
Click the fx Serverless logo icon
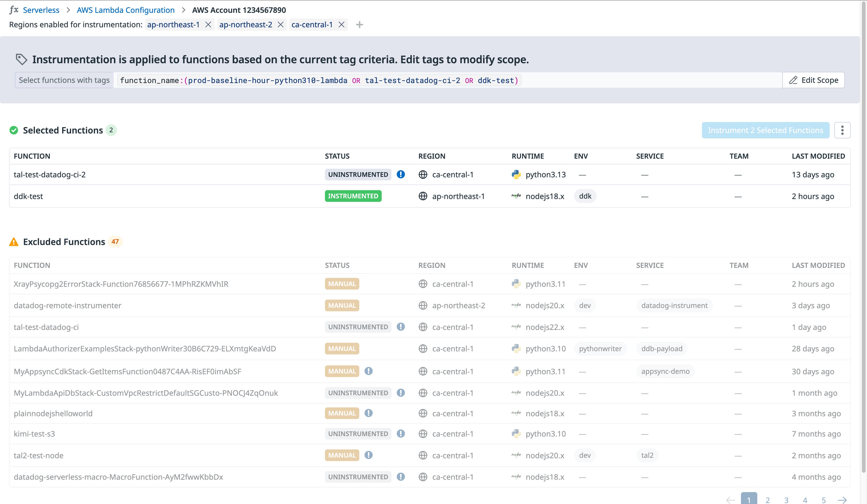(14, 10)
